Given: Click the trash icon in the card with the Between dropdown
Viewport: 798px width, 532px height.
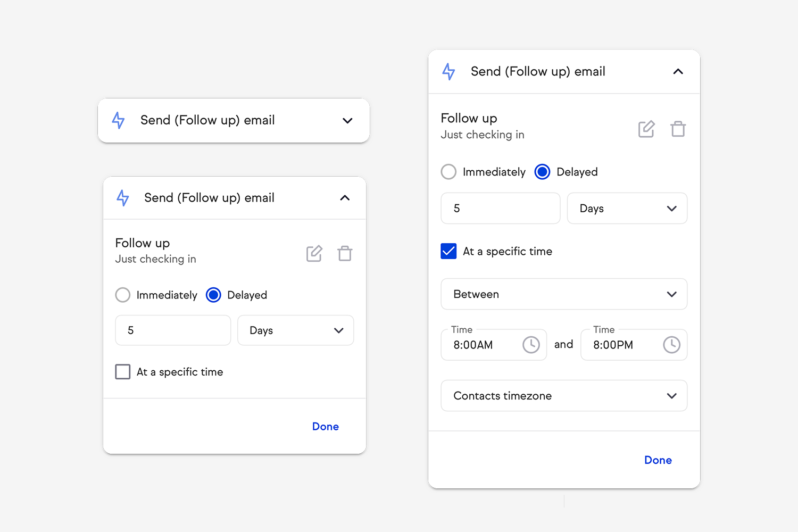Looking at the screenshot, I should pyautogui.click(x=678, y=129).
